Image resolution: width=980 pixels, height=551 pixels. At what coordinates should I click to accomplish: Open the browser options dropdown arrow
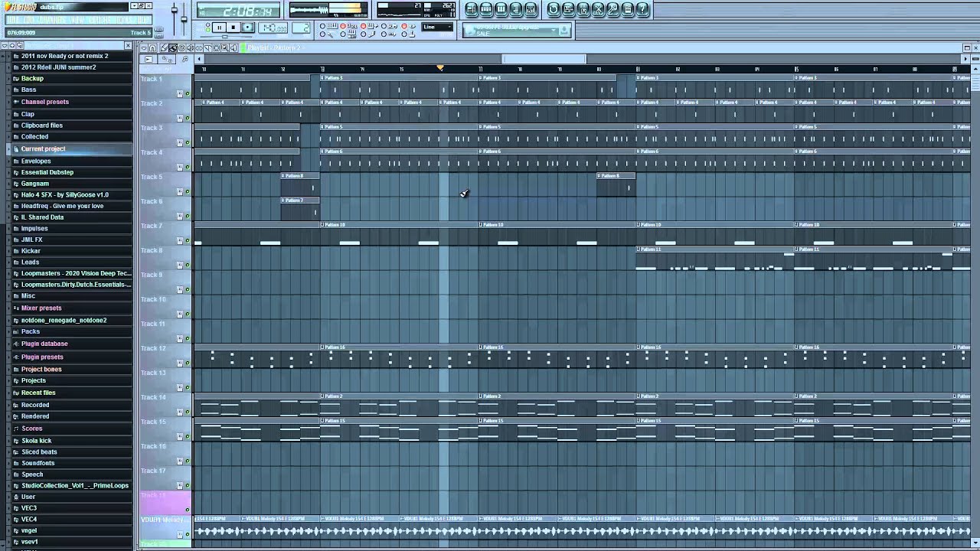[x=5, y=46]
